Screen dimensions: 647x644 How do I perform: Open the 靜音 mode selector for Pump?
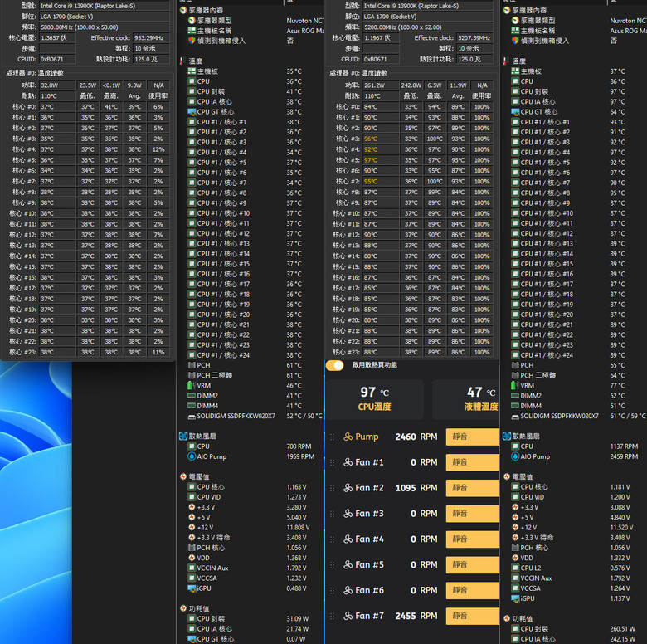tap(473, 437)
